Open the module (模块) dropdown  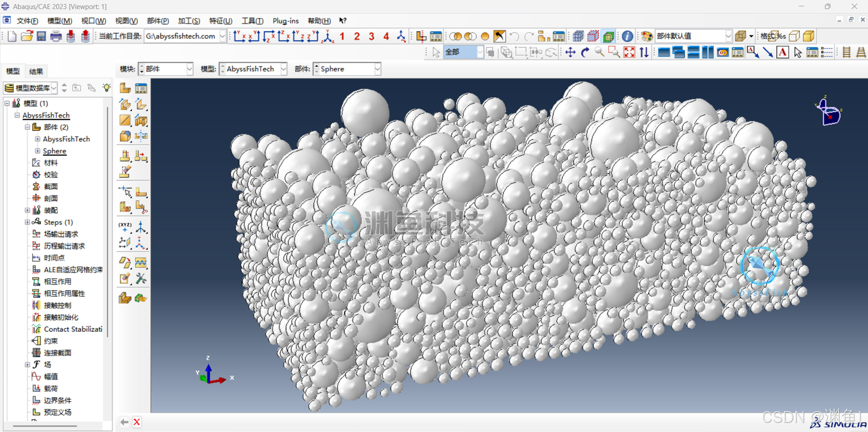point(190,69)
